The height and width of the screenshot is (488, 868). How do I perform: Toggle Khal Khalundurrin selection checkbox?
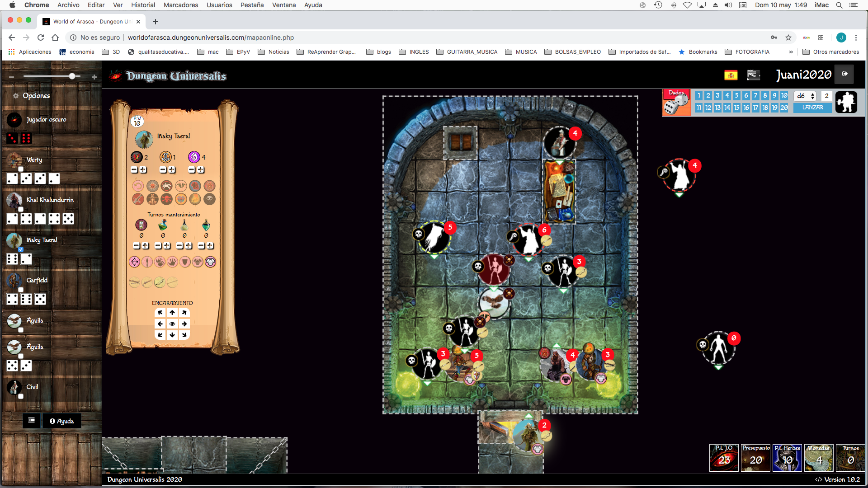tap(20, 209)
